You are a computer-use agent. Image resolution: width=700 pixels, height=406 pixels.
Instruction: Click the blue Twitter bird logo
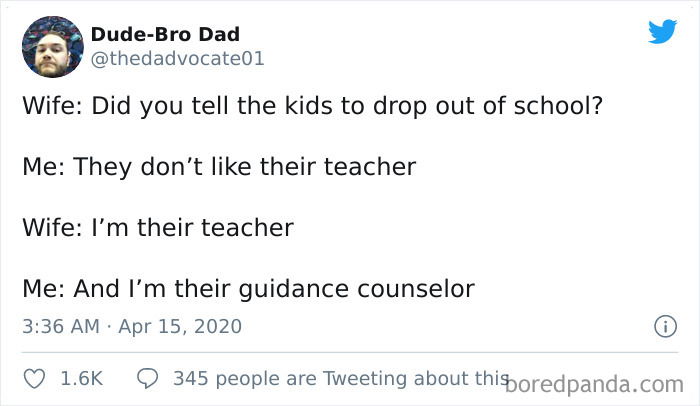662,32
